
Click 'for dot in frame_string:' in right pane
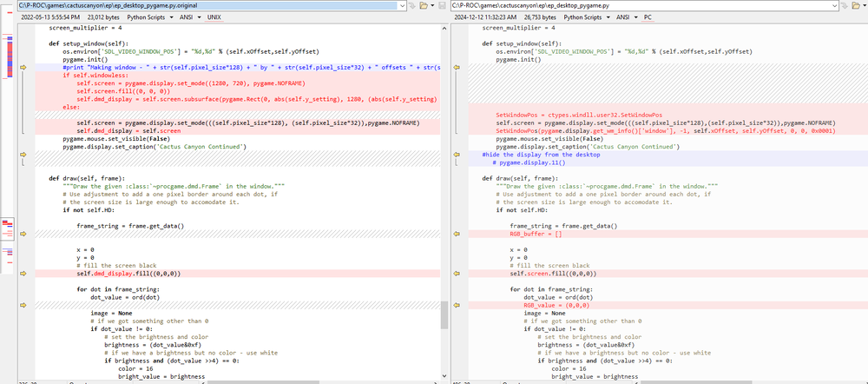(x=551, y=289)
